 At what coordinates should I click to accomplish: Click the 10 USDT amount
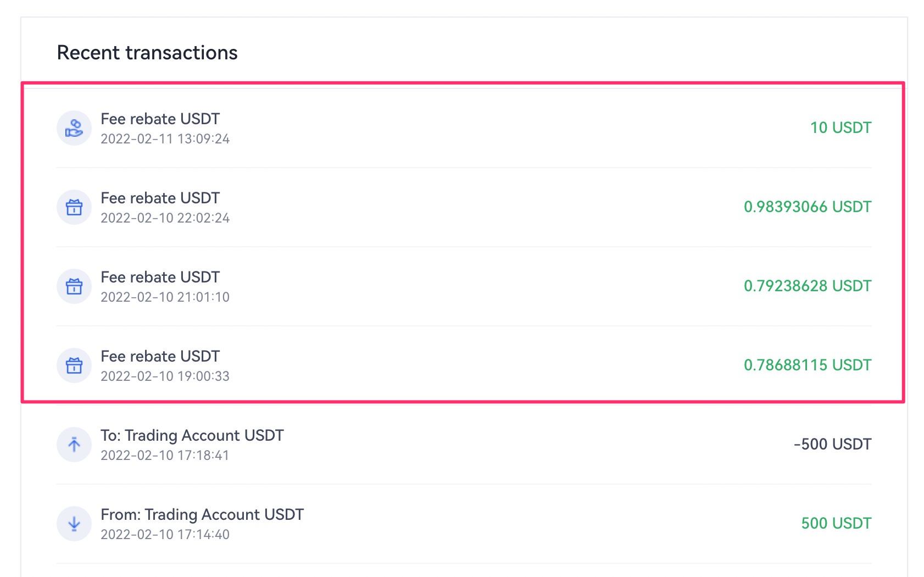(840, 128)
